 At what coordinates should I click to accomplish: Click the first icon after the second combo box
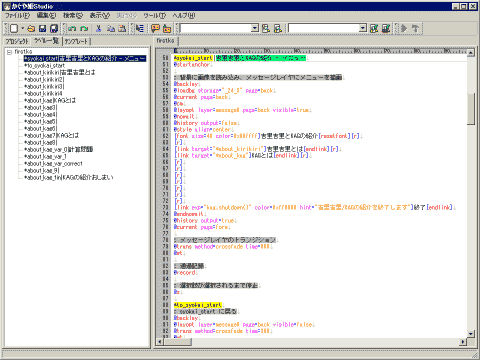374,29
